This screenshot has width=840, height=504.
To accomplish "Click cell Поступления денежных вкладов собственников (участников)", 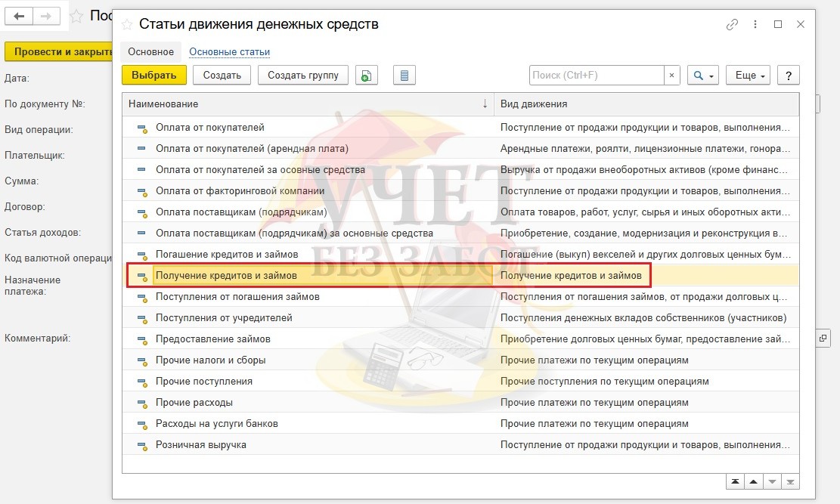I will [x=646, y=317].
